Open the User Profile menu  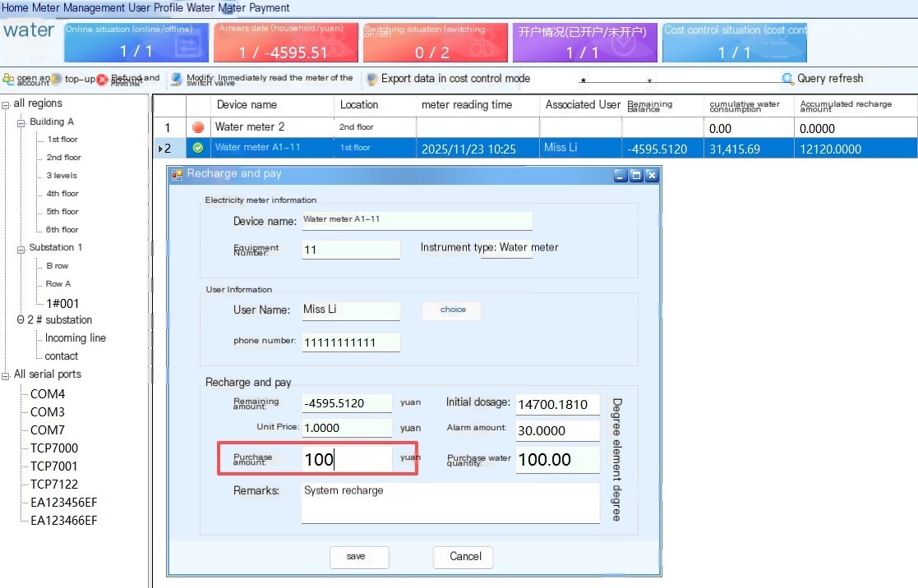(155, 7)
